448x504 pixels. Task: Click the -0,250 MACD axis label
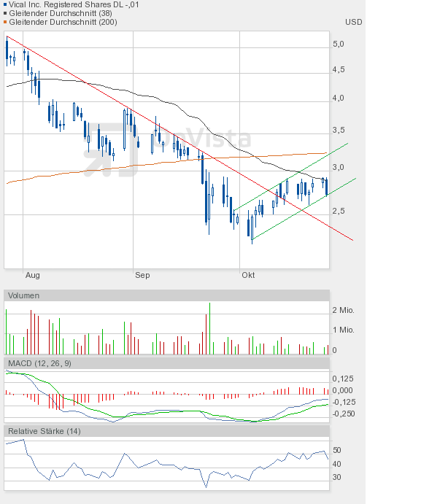click(x=344, y=414)
